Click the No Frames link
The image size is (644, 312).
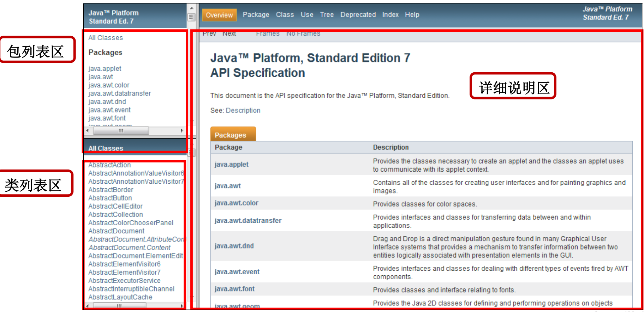(303, 33)
